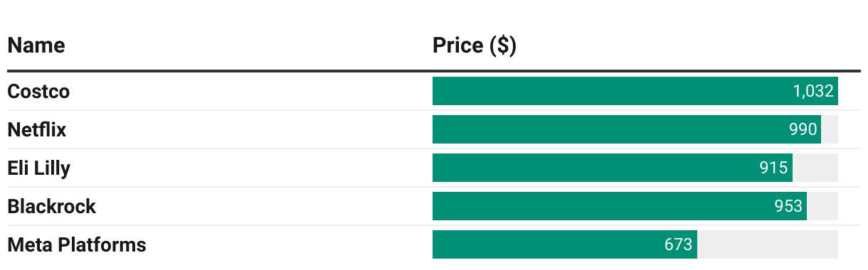Click the 915 value label
868x270 pixels.
(x=774, y=168)
